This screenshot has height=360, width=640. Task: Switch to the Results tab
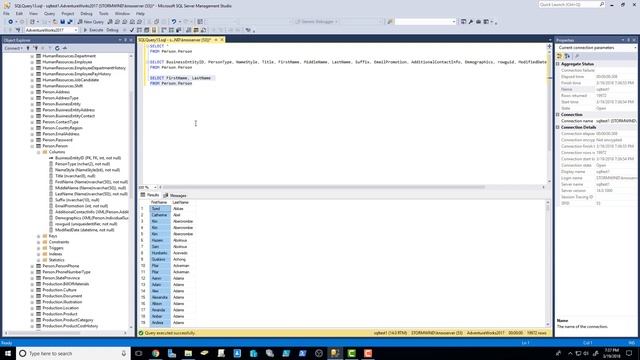tap(150, 195)
